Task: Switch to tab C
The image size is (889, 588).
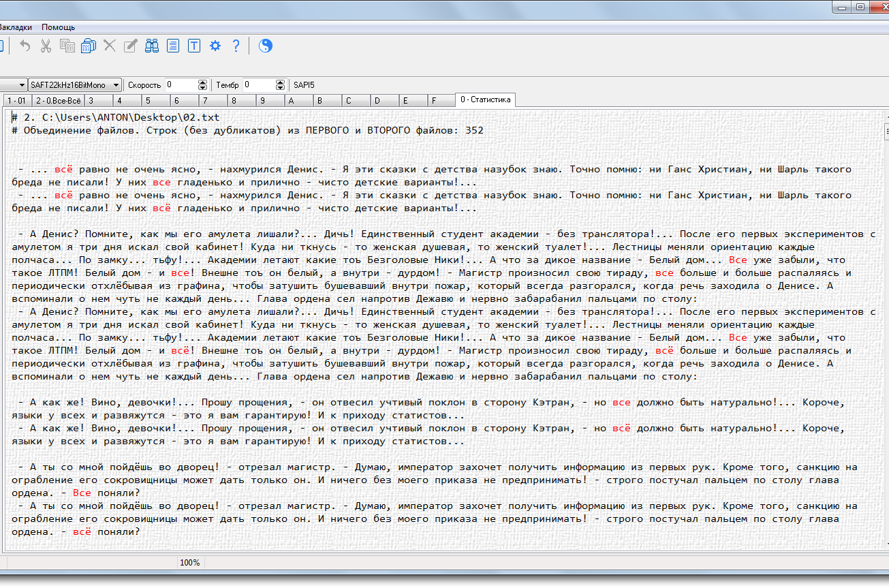Action: (x=356, y=100)
